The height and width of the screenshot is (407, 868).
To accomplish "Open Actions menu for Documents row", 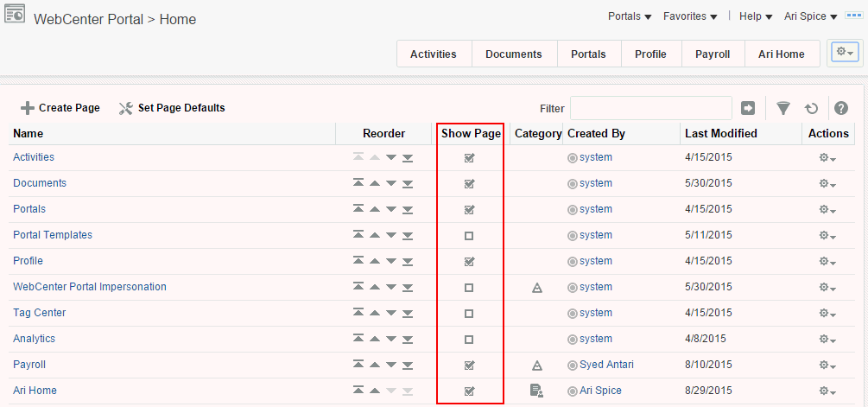I will pos(827,183).
